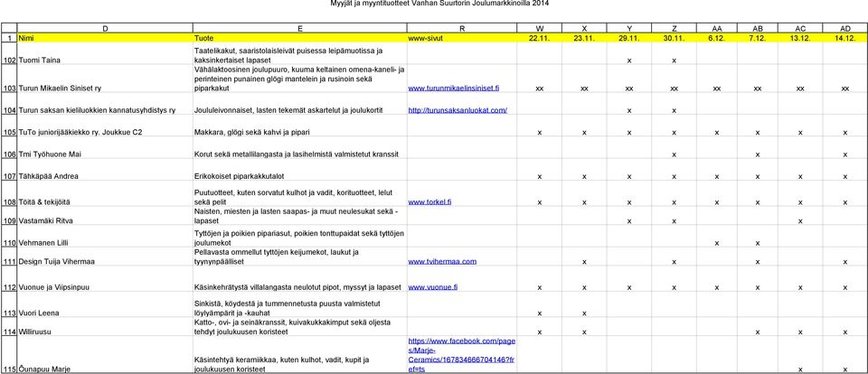Select row header 107
Image resolution: width=868 pixels, height=374 pixels.
[9, 171]
